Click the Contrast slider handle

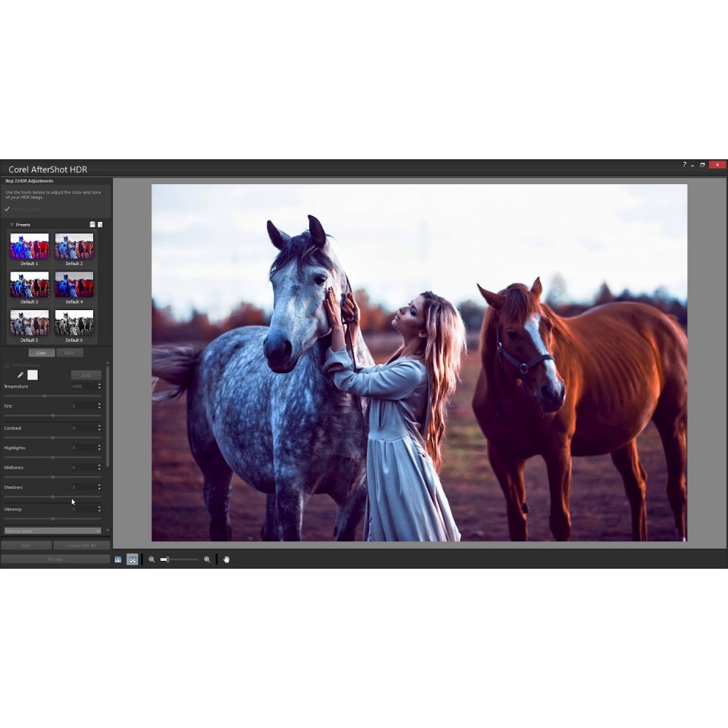53,437
